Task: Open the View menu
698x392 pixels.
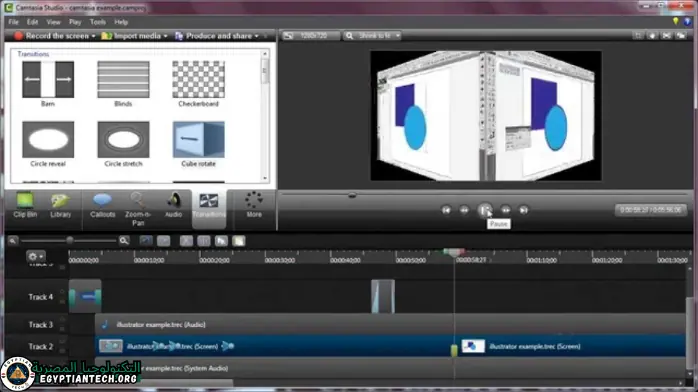Action: pos(53,22)
